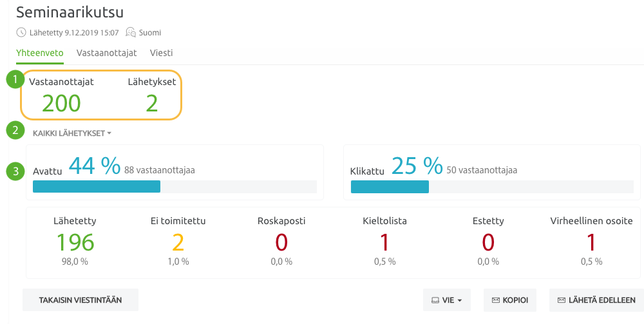Click the Lähetykset count 2

[x=151, y=103]
